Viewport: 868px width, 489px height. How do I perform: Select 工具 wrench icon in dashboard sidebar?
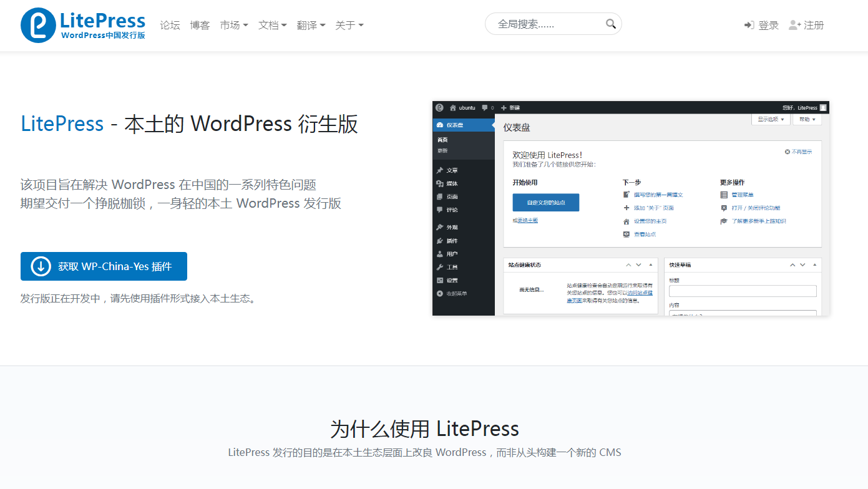pos(439,267)
